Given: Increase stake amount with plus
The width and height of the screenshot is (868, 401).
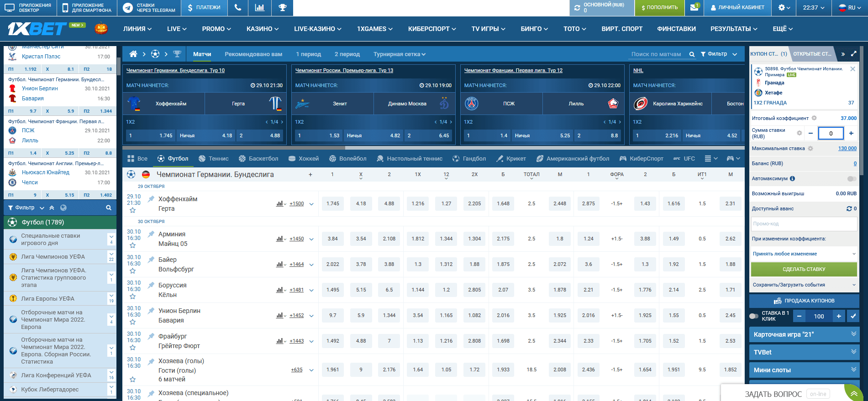Looking at the screenshot, I should (851, 133).
